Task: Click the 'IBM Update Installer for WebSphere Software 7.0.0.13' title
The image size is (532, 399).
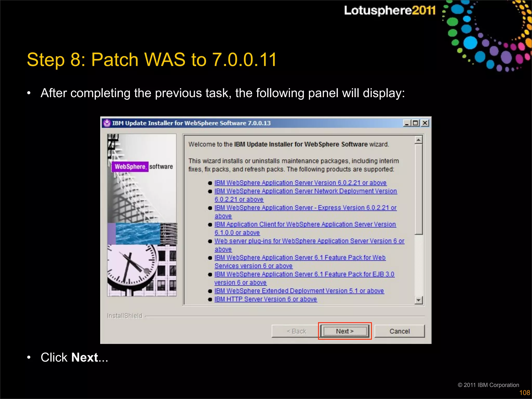Action: pos(191,123)
